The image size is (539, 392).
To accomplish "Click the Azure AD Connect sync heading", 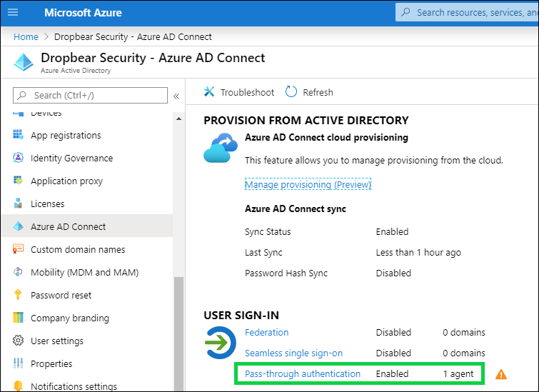I will [296, 208].
